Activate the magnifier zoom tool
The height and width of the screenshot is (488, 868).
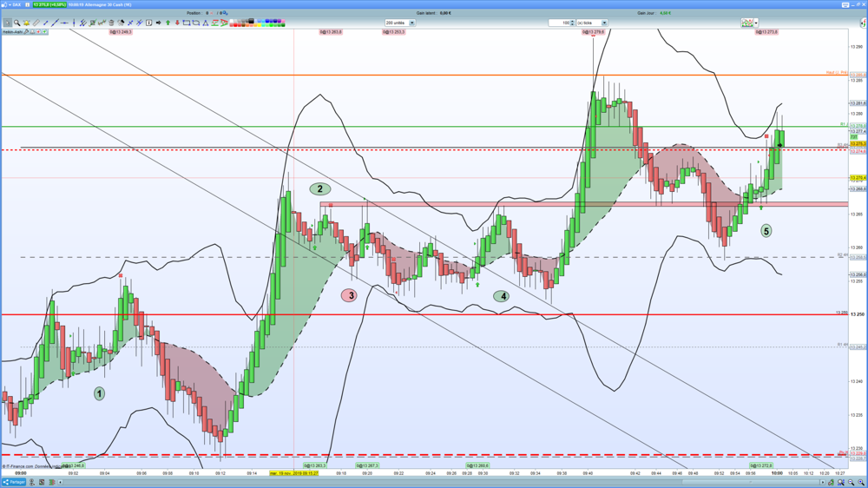tap(17, 23)
